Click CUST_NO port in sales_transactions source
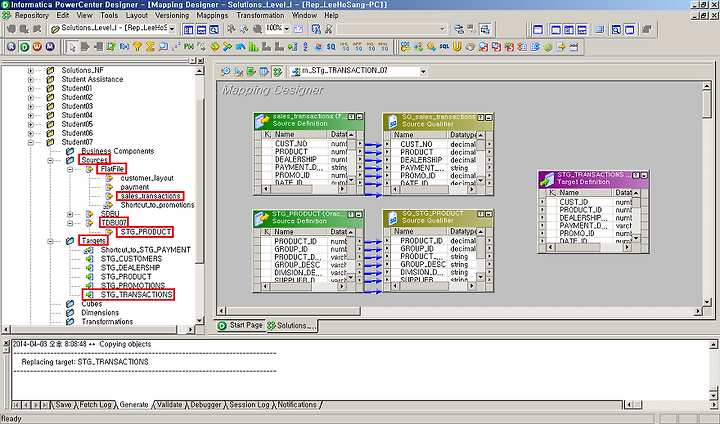This screenshot has width=720, height=424. pyautogui.click(x=291, y=144)
